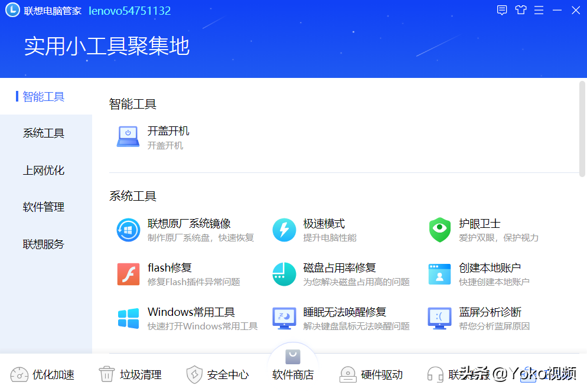Click description 快速打开Windows常用工具
The height and width of the screenshot is (392, 587).
coord(203,326)
